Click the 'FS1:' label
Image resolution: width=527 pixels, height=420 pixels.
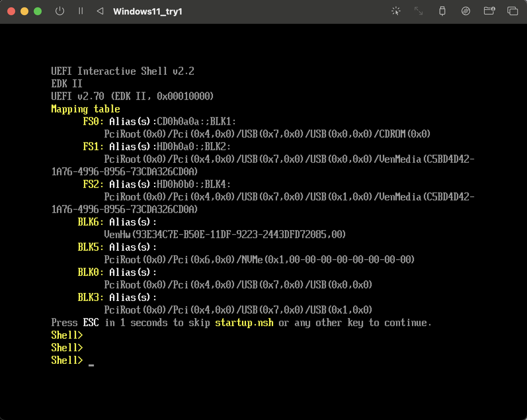(94, 146)
